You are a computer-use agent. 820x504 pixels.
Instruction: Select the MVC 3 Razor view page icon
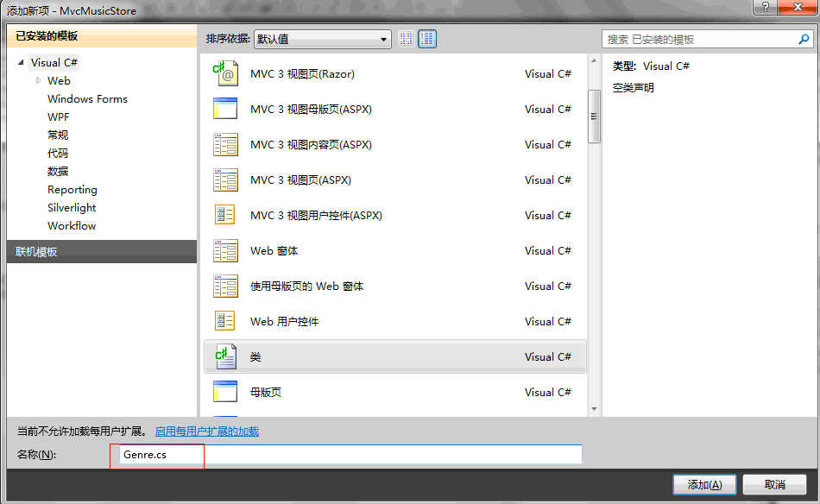tap(225, 73)
